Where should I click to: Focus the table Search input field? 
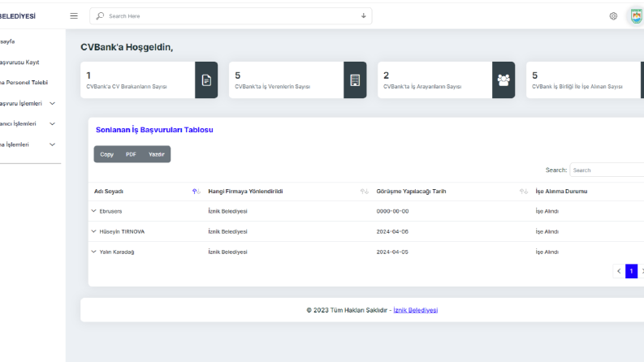[x=607, y=170]
